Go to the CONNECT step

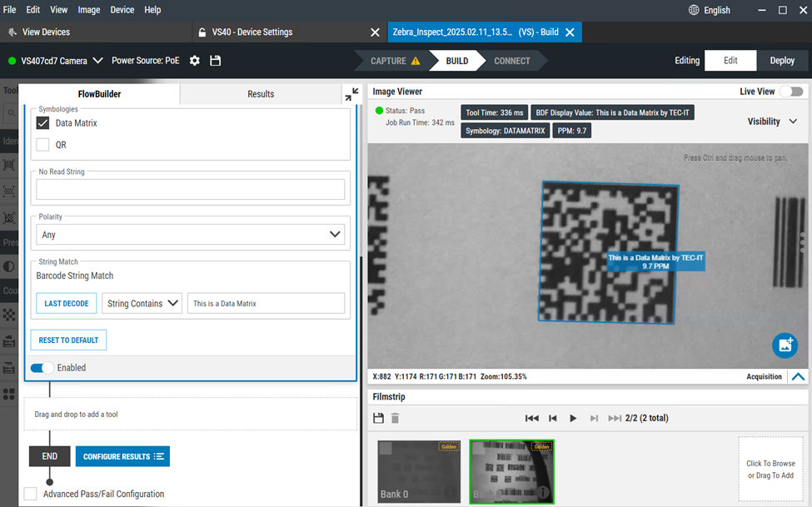[511, 61]
